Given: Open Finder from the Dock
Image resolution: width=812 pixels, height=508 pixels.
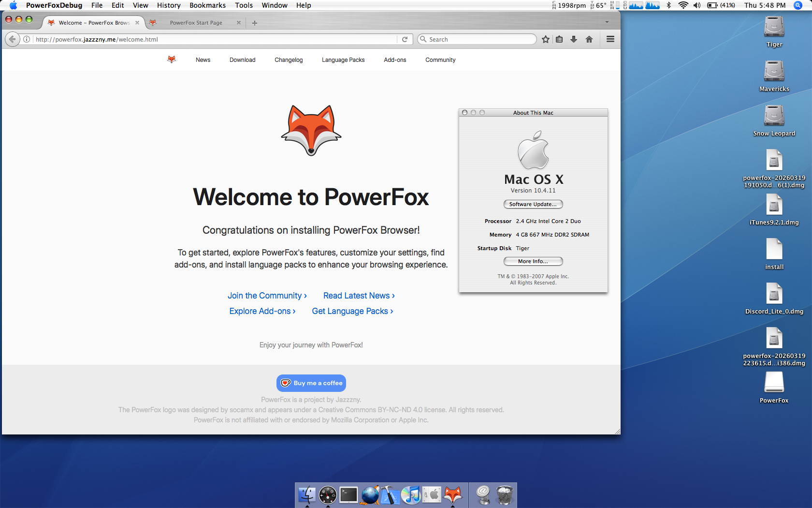Looking at the screenshot, I should coord(307,495).
